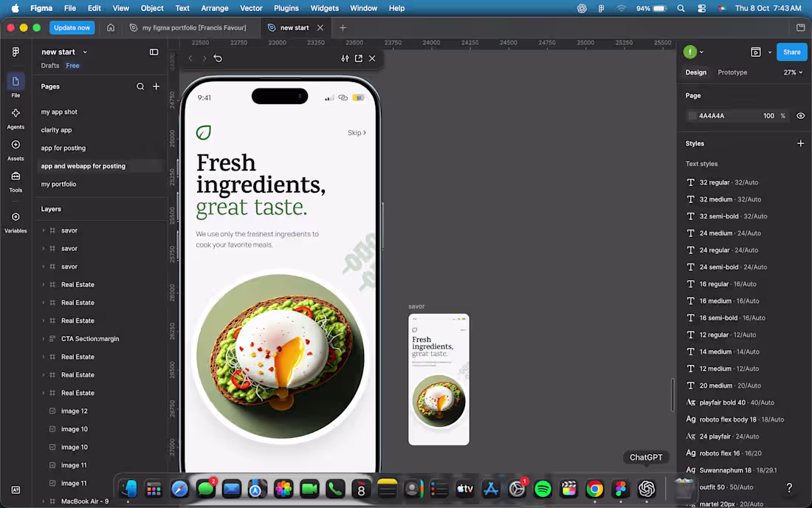Expand the CTA Section:margin layer
The image size is (812, 508).
[x=44, y=339]
